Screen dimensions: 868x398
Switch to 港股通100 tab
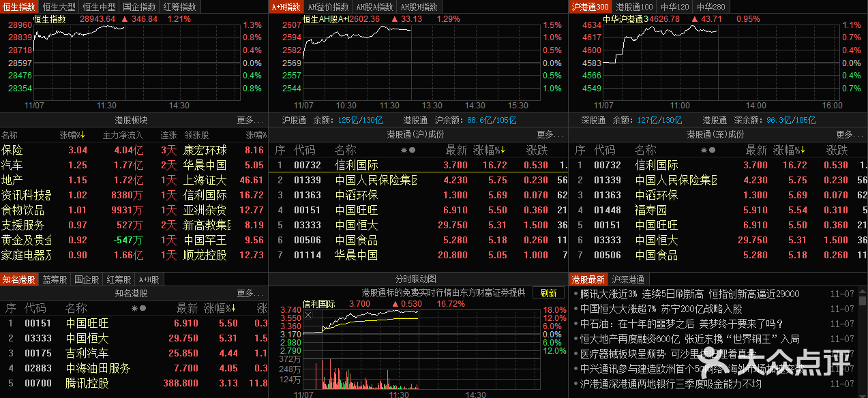tap(634, 7)
